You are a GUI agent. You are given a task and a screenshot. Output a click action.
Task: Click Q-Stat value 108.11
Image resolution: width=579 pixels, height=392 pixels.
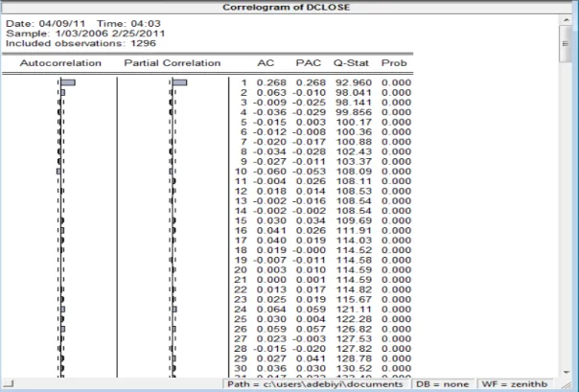[354, 181]
